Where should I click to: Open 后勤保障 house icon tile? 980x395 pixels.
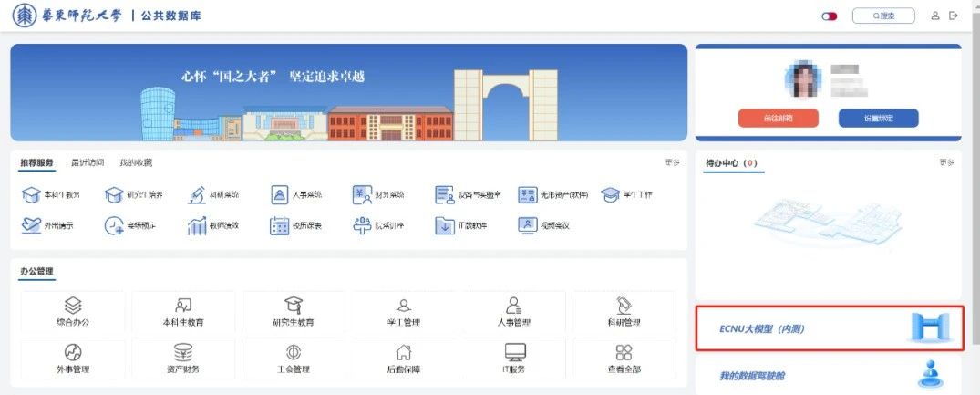(x=403, y=352)
